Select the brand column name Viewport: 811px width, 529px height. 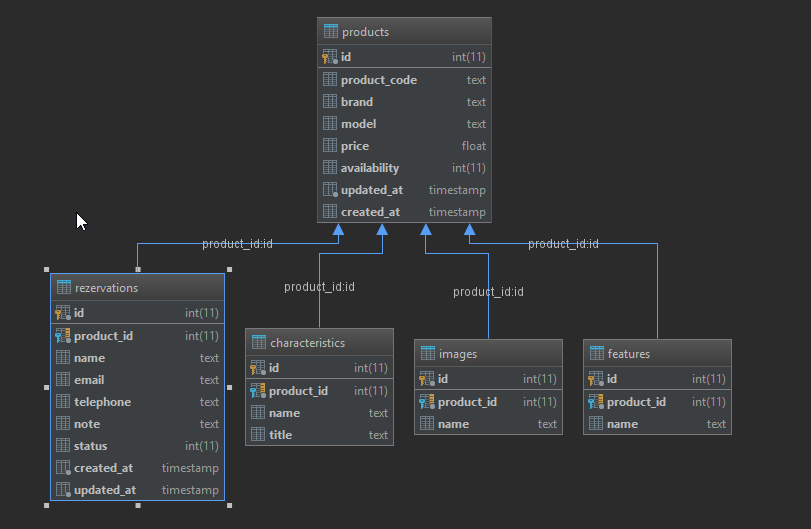(x=357, y=102)
